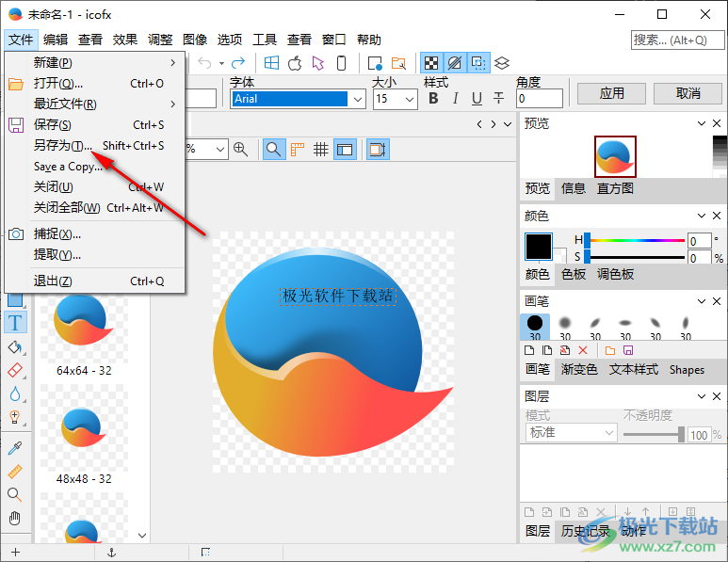Click the rulers icon
The width and height of the screenshot is (728, 562).
pos(298,150)
